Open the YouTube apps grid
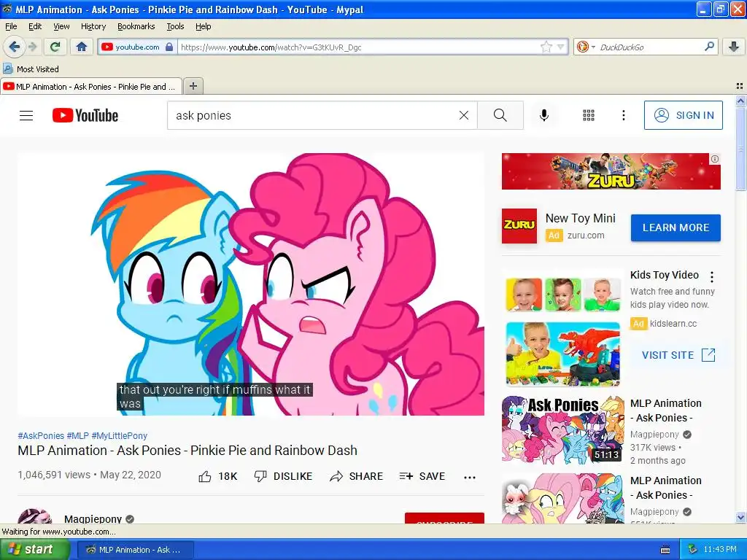Viewport: 747px width, 560px height. coord(589,115)
